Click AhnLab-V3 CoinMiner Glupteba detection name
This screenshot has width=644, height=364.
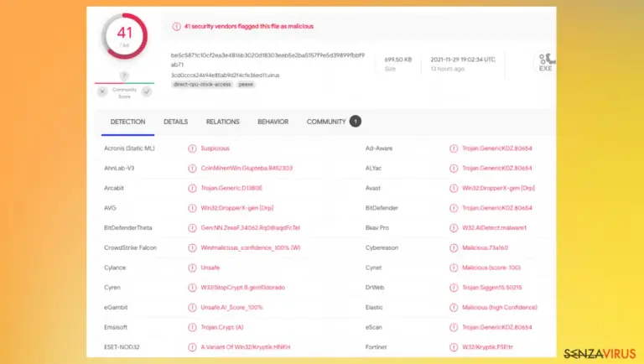(x=247, y=168)
